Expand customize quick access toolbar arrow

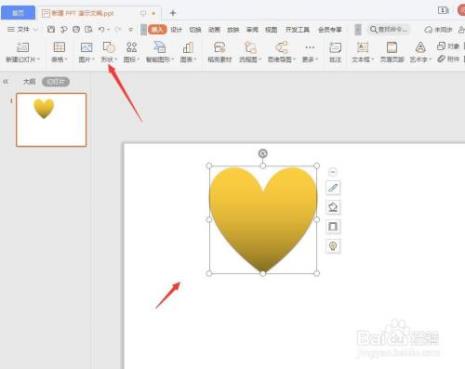[x=131, y=29]
